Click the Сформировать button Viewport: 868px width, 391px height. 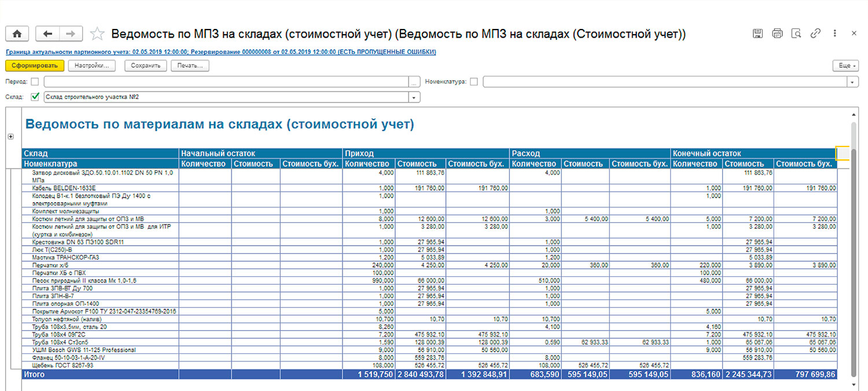(x=35, y=66)
